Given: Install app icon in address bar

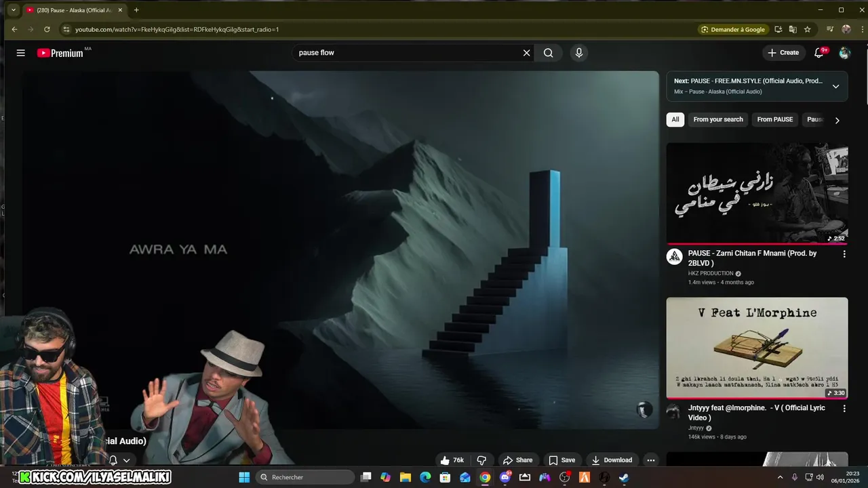Looking at the screenshot, I should tap(778, 29).
